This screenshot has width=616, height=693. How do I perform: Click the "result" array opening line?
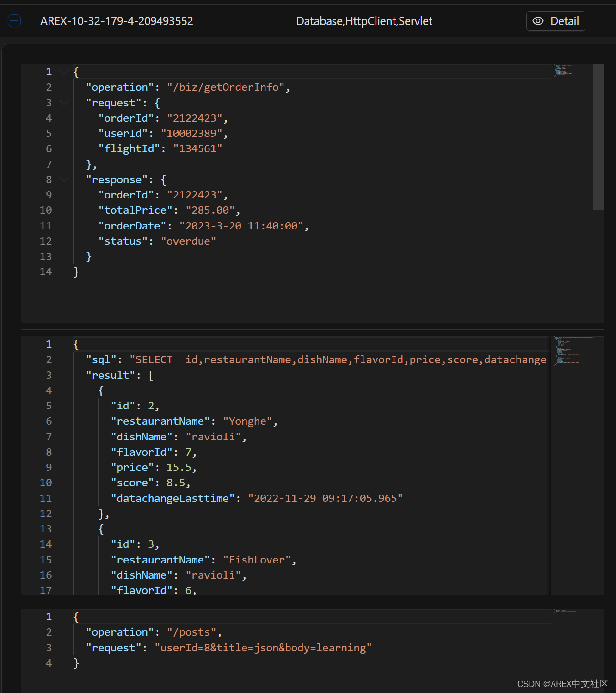coord(120,375)
